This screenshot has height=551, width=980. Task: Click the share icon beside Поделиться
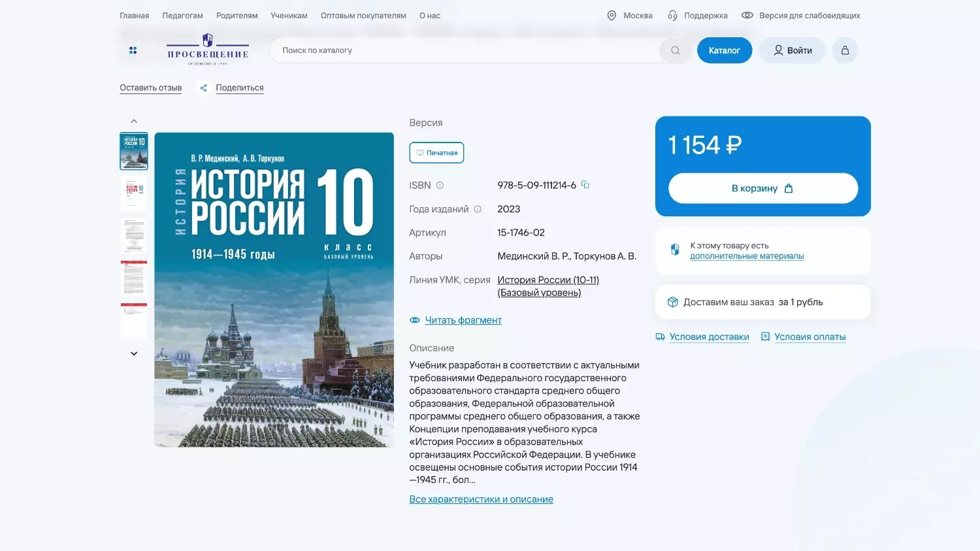point(203,88)
